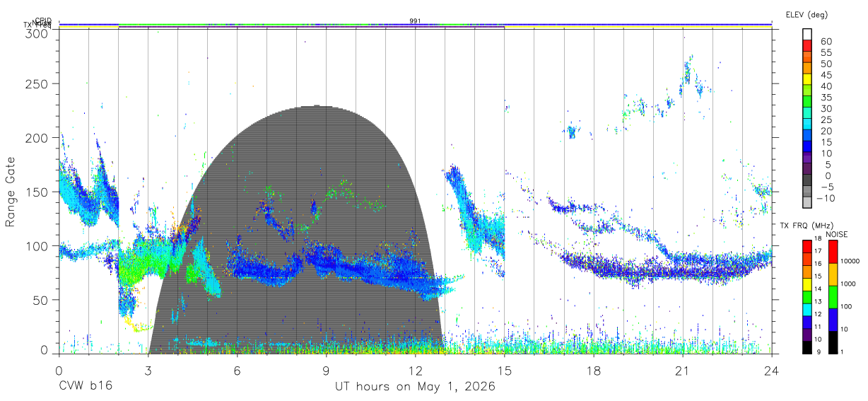Click the '991' label above the plot
868x401 pixels.
pos(416,21)
